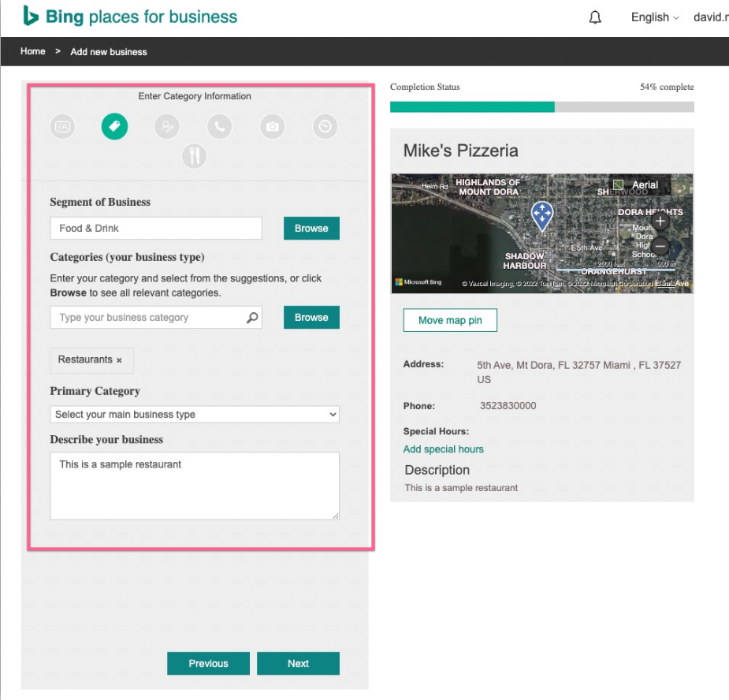Click the notification bell icon

pos(595,17)
